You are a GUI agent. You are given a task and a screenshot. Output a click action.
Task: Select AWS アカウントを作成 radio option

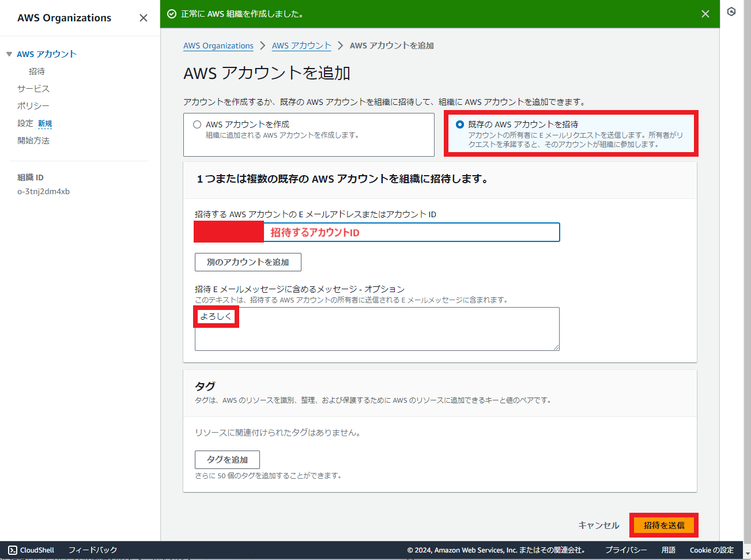coord(197,124)
